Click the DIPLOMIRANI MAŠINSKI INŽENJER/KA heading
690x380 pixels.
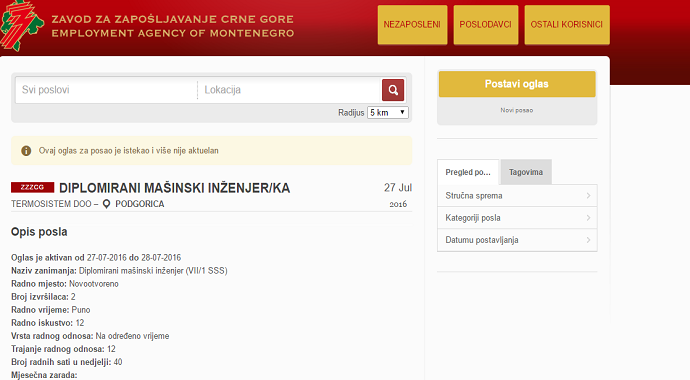[174, 188]
